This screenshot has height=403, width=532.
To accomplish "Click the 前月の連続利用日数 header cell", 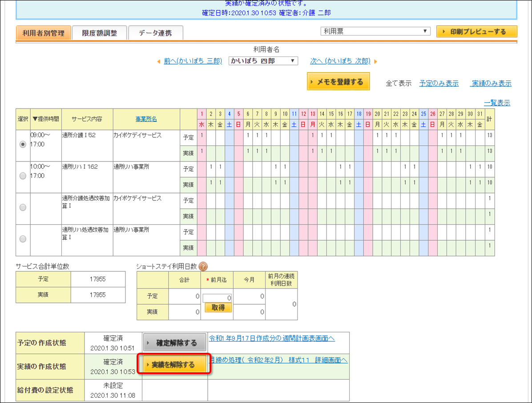I will pos(281,280).
